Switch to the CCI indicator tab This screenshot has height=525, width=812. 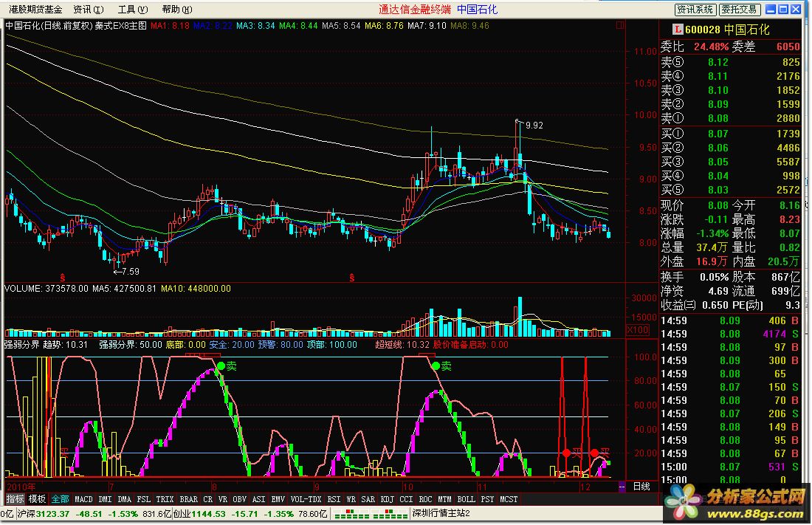(407, 499)
